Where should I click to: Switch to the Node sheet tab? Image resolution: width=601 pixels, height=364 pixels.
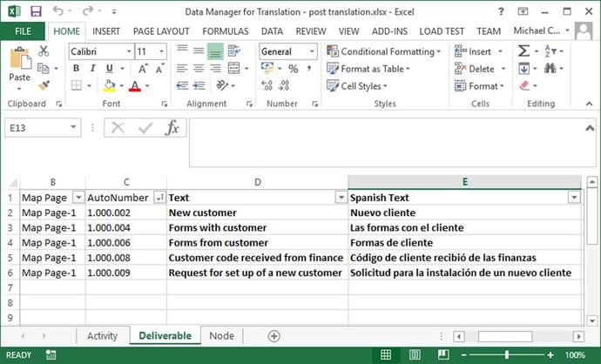click(x=221, y=336)
